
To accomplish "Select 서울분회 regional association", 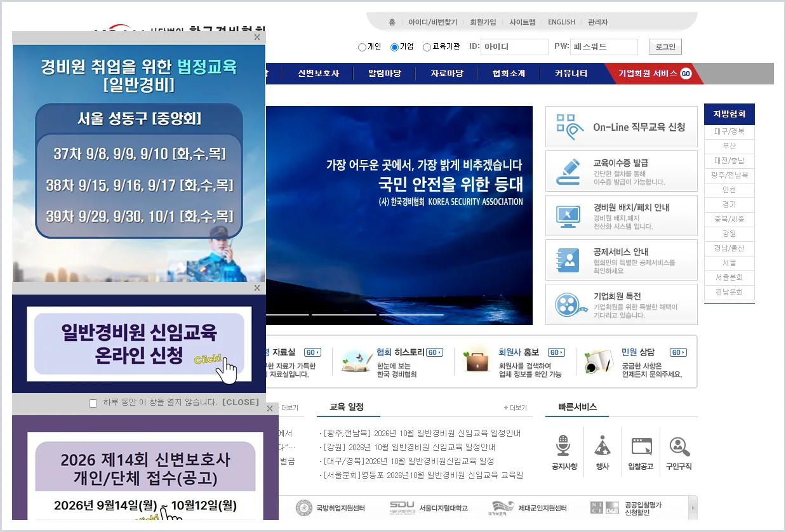I will click(729, 277).
